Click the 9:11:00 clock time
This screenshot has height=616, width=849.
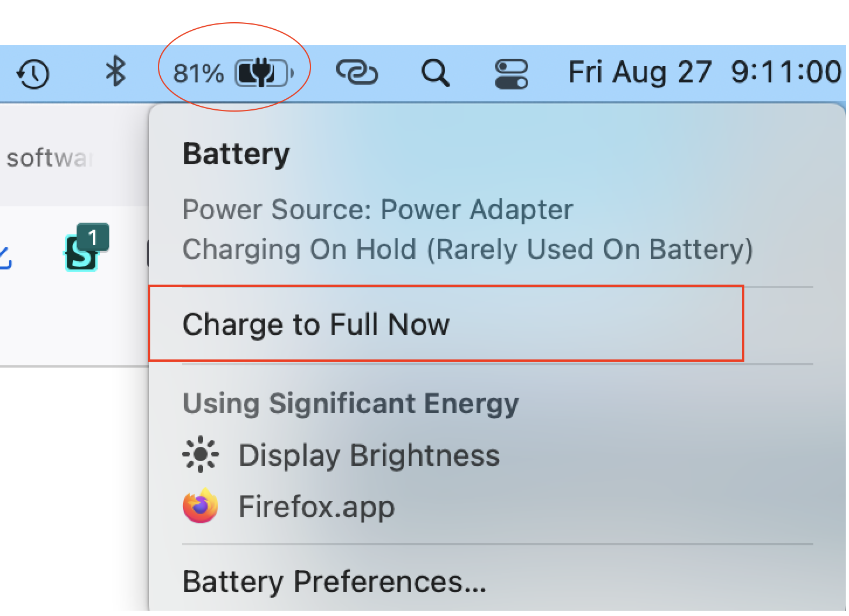786,72
